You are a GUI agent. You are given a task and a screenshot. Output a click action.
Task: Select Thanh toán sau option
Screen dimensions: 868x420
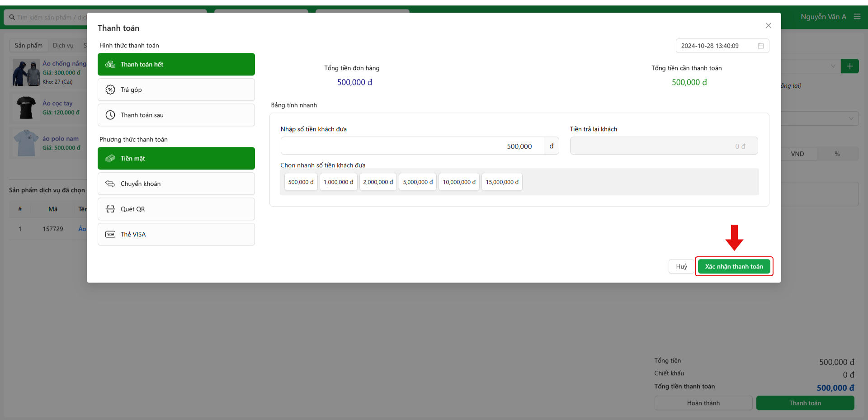176,115
